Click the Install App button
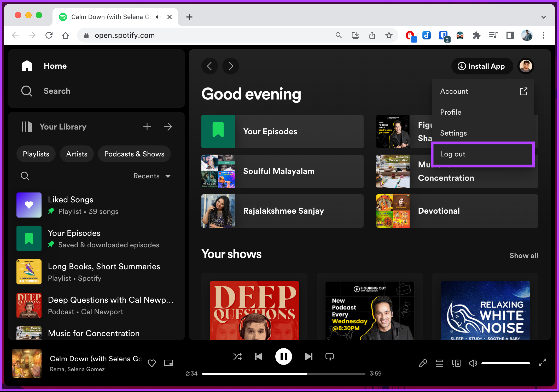The height and width of the screenshot is (392, 559). click(x=482, y=66)
